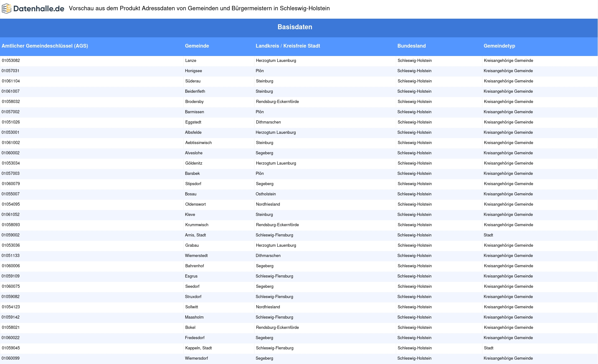This screenshot has width=598, height=364.
Task: Click Steinburg in the Kleve row
Action: 264,215
